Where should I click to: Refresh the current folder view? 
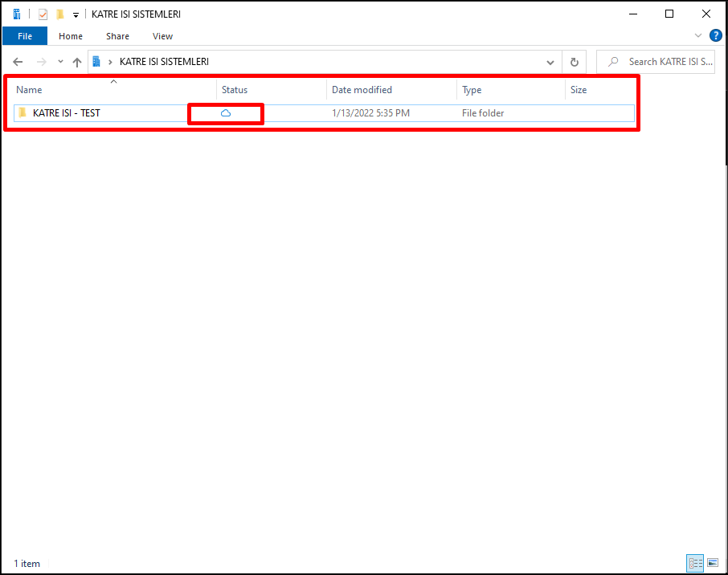575,62
